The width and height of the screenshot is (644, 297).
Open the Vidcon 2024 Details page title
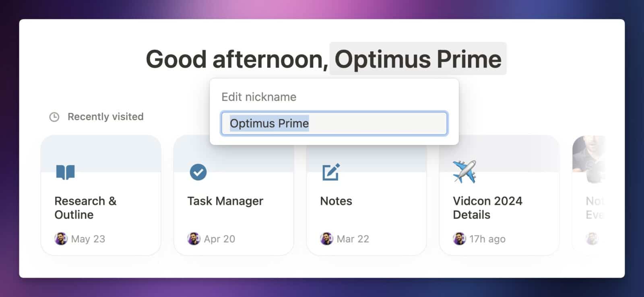[x=487, y=208]
